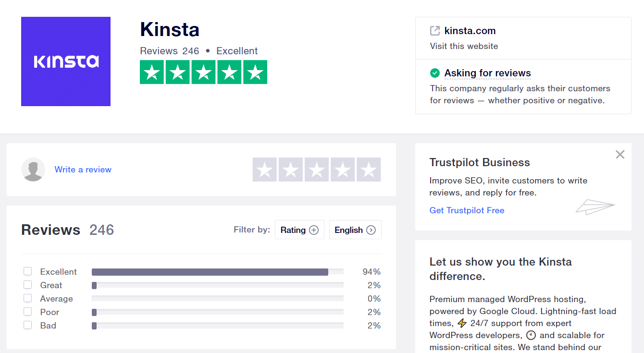Click the Kinsta purple logo

[x=66, y=61]
